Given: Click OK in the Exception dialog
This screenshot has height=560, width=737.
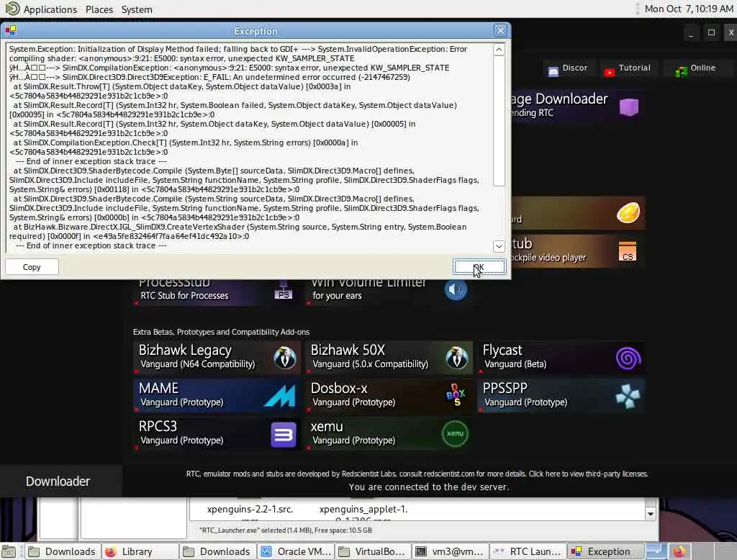Looking at the screenshot, I should pos(479,267).
